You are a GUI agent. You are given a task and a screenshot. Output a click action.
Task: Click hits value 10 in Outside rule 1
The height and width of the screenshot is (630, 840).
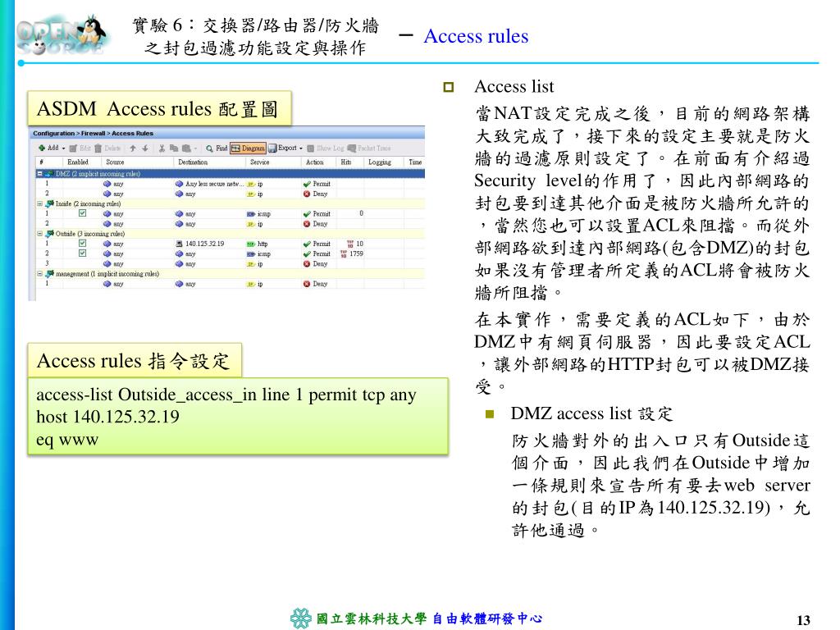click(x=359, y=244)
